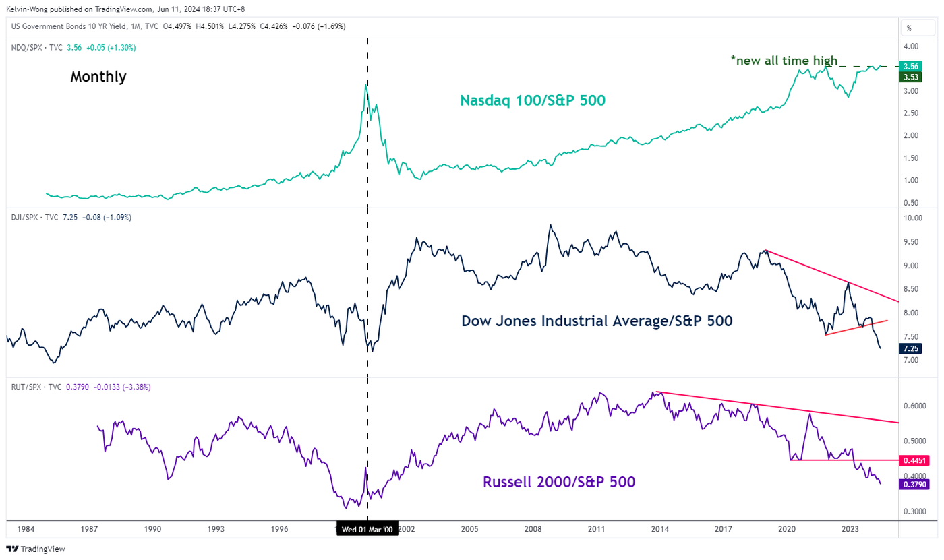This screenshot has width=944, height=560.
Task: Select the 'Dow Jones Industrial Average/S&P 500' annotation
Action: coord(596,321)
